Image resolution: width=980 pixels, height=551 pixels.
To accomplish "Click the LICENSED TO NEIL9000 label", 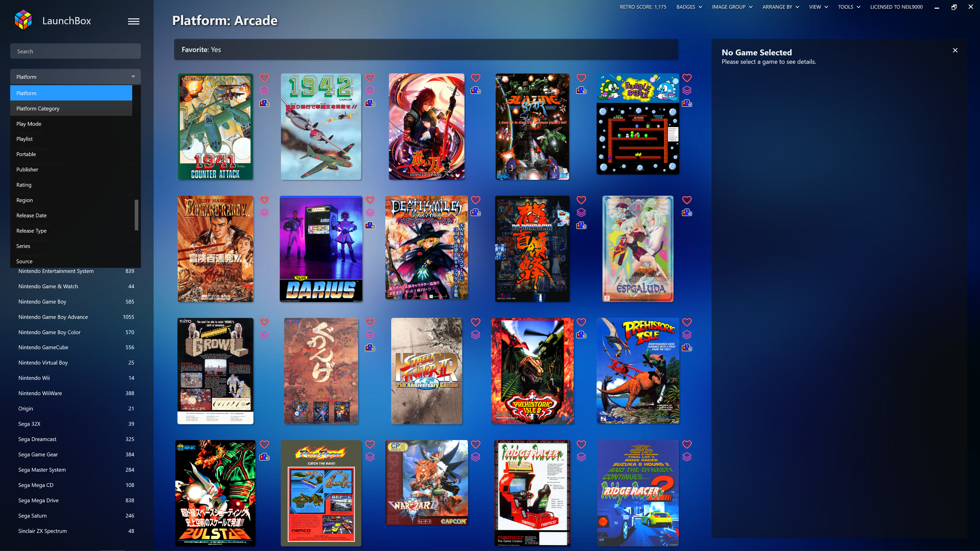I will coord(896,7).
